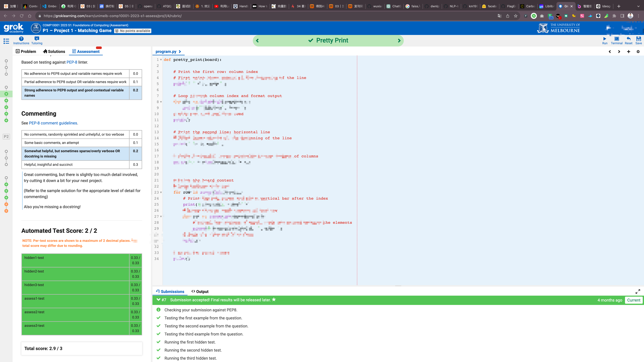
Task: Switch to the ChatG browser tab
Action: pyautogui.click(x=394, y=6)
